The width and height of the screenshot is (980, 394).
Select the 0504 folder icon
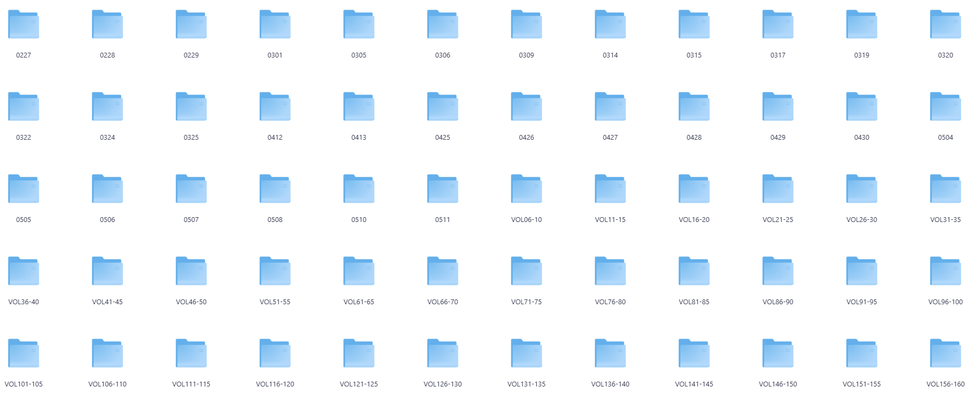(x=946, y=106)
